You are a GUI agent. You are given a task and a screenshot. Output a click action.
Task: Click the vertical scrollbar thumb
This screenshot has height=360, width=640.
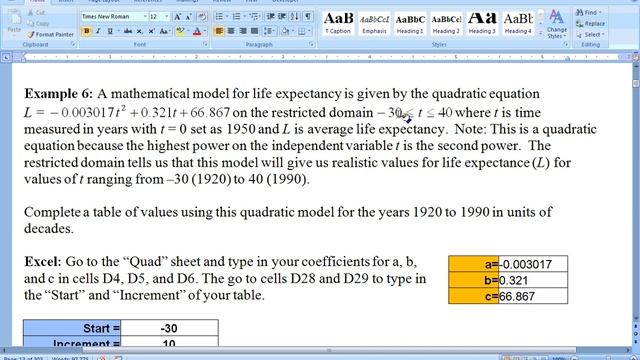coord(636,83)
